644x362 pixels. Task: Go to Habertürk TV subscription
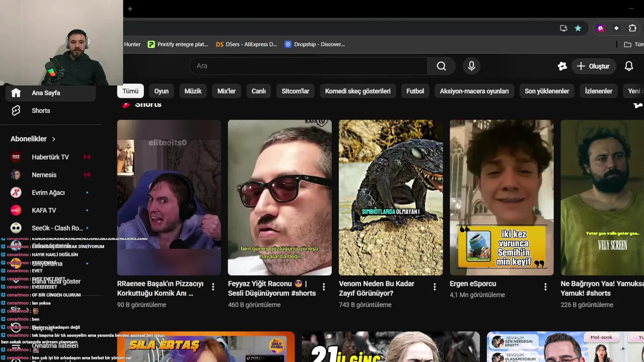[50, 157]
